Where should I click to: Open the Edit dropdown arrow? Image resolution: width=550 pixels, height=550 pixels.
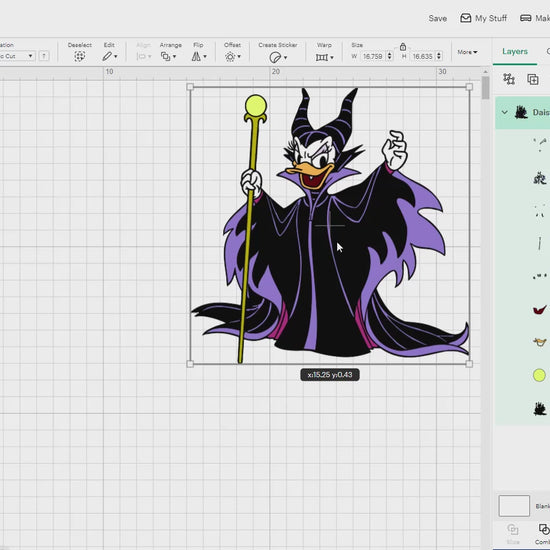(116, 56)
